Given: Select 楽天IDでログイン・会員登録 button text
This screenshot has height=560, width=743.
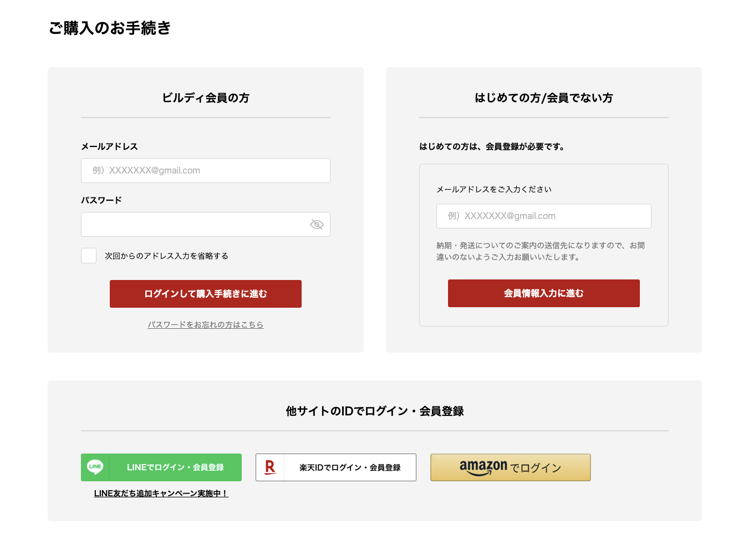Looking at the screenshot, I should [350, 467].
